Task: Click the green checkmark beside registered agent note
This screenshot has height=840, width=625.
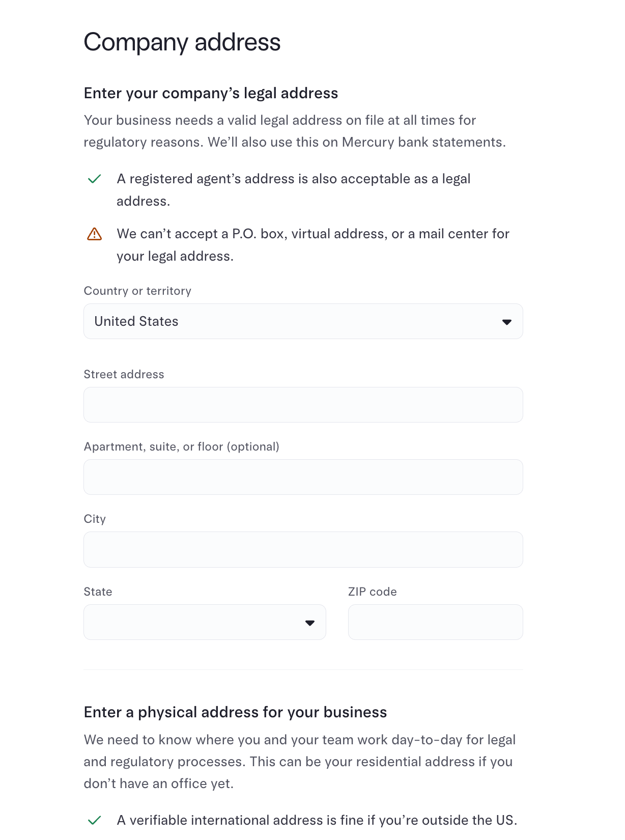Action: coord(95,179)
